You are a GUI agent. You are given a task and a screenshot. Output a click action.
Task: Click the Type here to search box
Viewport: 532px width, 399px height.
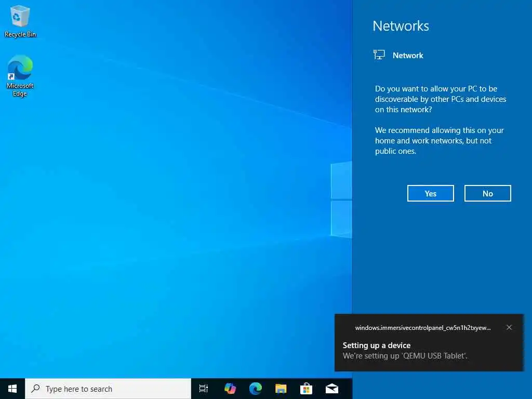pos(108,389)
